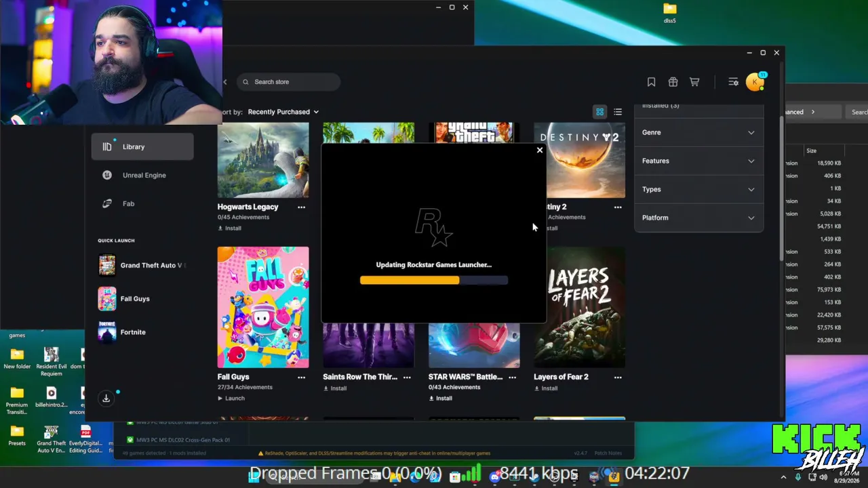
Task: Open the shopping cart
Action: [x=694, y=82]
